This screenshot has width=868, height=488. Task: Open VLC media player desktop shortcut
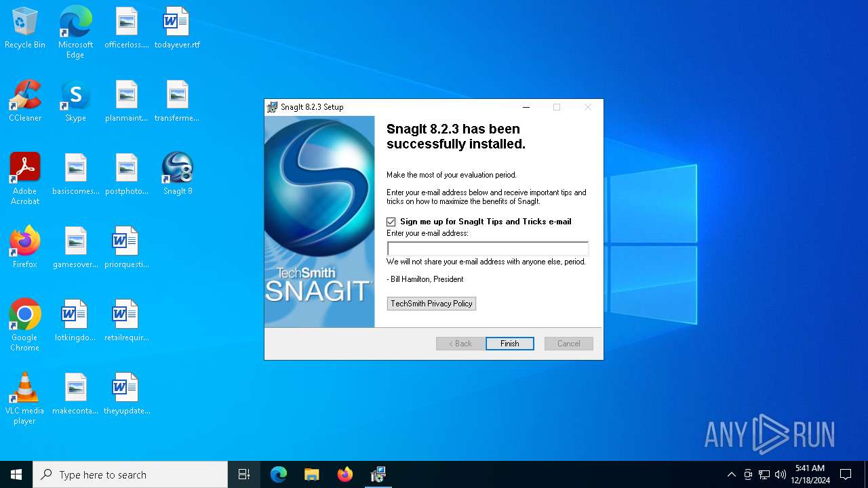pos(25,398)
